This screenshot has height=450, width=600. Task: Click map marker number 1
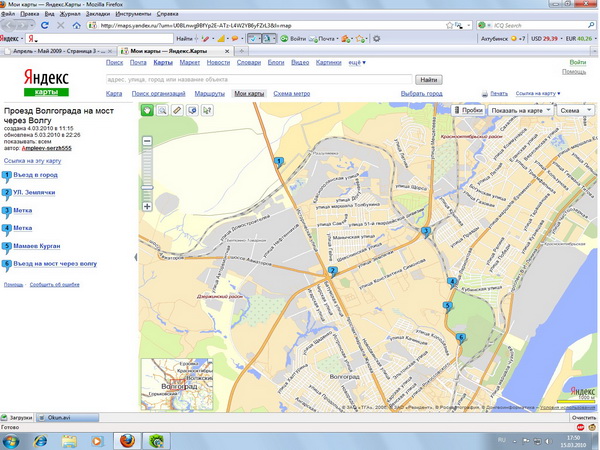279,162
